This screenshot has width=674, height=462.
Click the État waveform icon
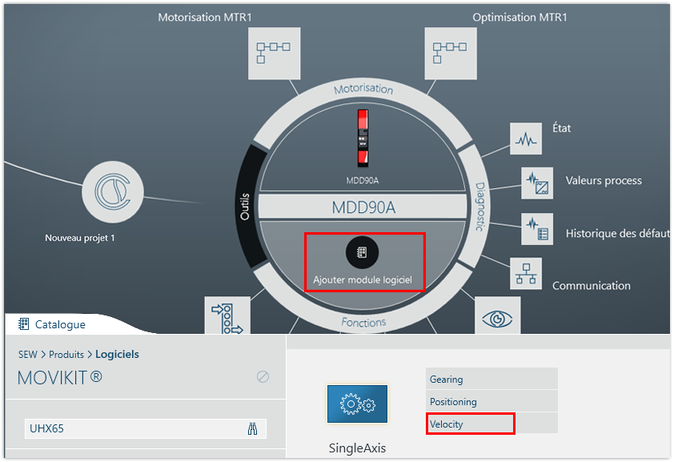pos(525,139)
